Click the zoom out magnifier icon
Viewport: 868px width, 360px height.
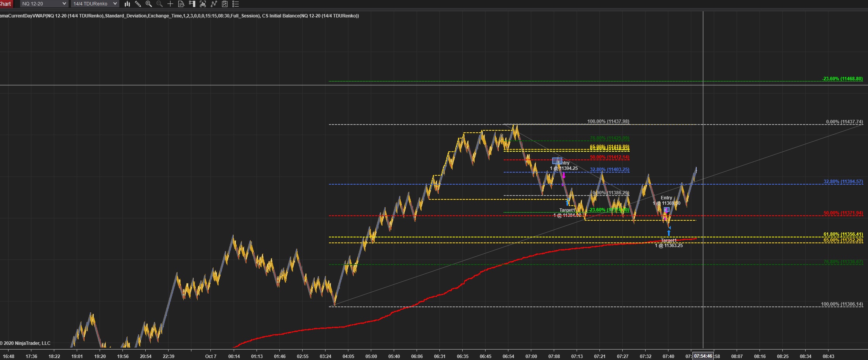point(159,4)
